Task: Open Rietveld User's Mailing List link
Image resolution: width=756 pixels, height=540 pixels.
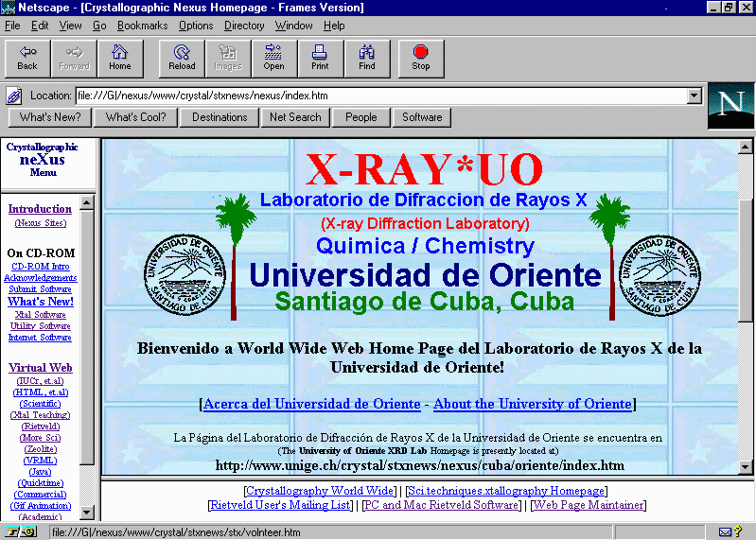Action: [x=281, y=505]
